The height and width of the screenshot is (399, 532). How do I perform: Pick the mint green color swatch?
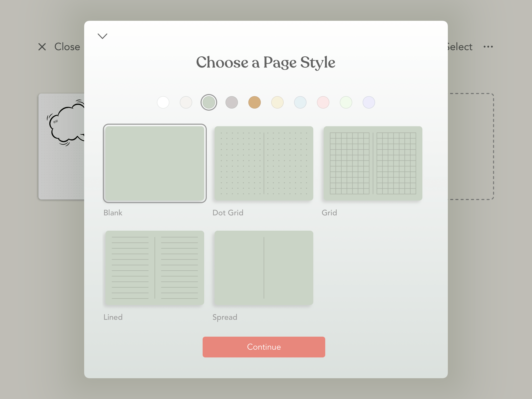click(346, 102)
